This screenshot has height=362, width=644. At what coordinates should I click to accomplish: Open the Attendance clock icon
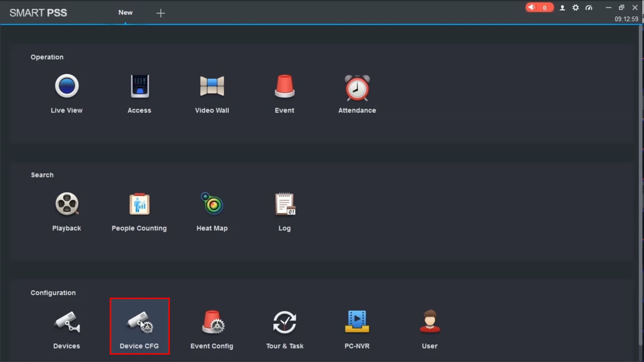(357, 88)
